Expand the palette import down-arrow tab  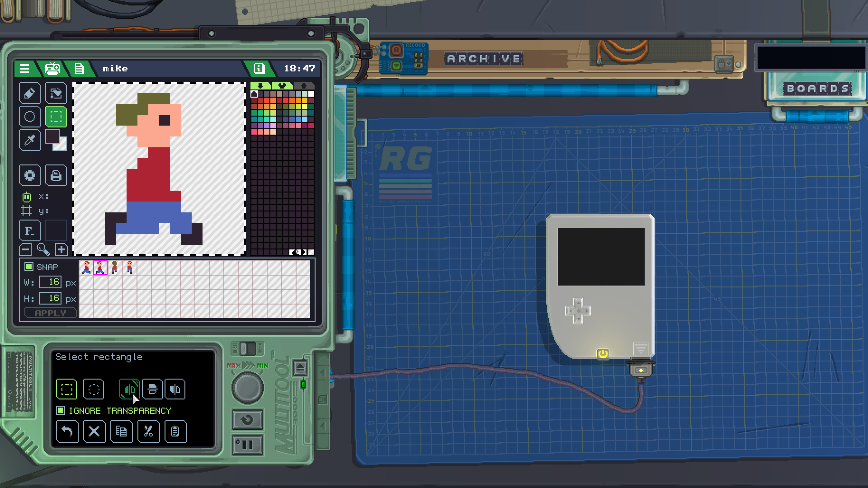pos(260,86)
